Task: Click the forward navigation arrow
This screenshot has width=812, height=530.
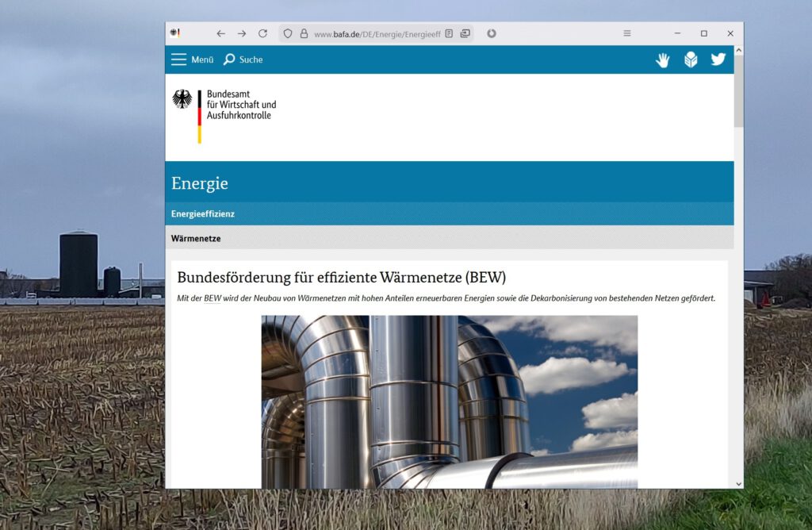Action: click(242, 33)
